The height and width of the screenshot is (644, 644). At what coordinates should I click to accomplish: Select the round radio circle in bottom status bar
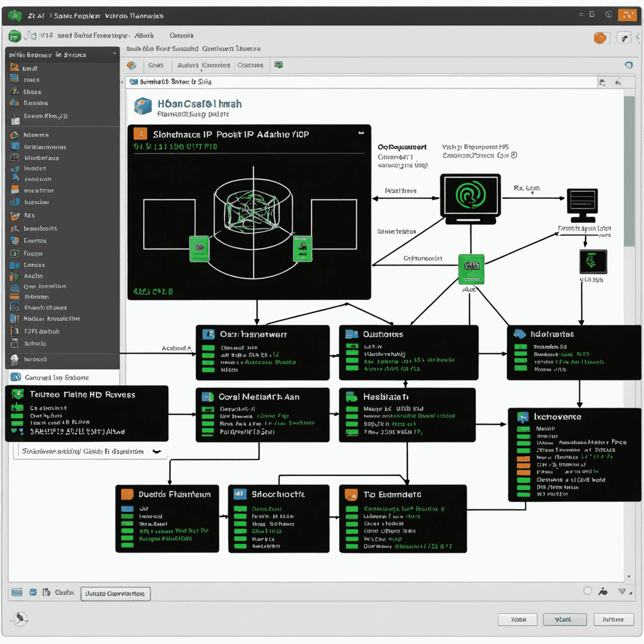point(587,591)
